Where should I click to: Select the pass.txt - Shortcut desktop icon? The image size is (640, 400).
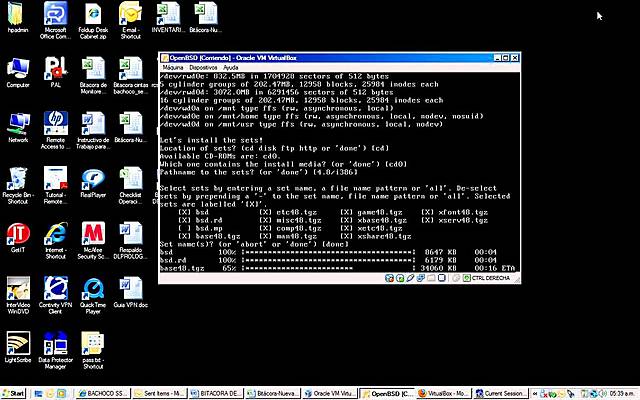tap(93, 350)
